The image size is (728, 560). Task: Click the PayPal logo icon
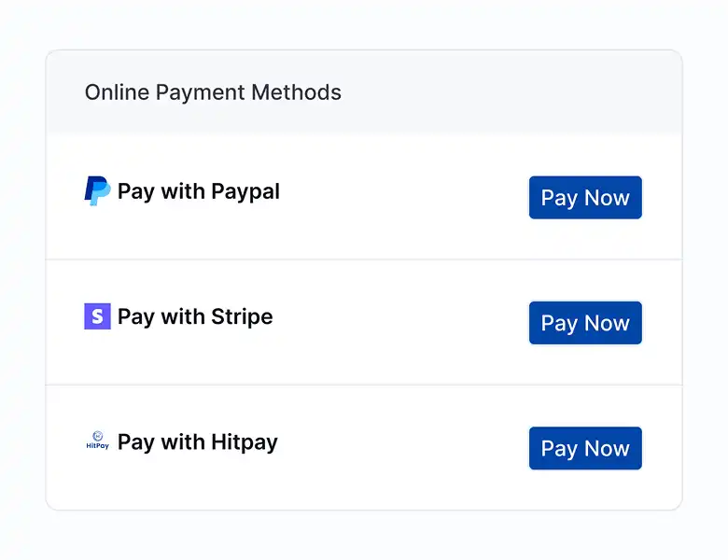[97, 191]
